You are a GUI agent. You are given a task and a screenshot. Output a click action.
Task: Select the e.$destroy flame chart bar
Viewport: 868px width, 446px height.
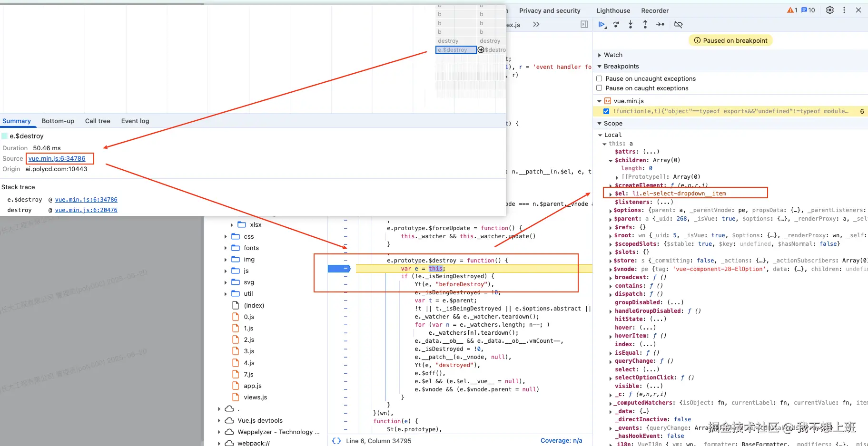pos(456,50)
